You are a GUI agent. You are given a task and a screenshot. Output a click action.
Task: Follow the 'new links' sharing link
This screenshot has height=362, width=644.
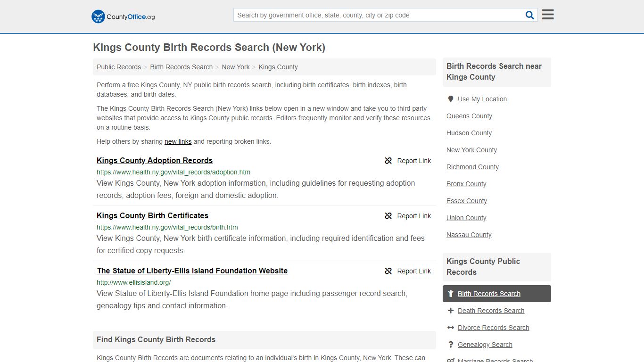click(x=178, y=141)
